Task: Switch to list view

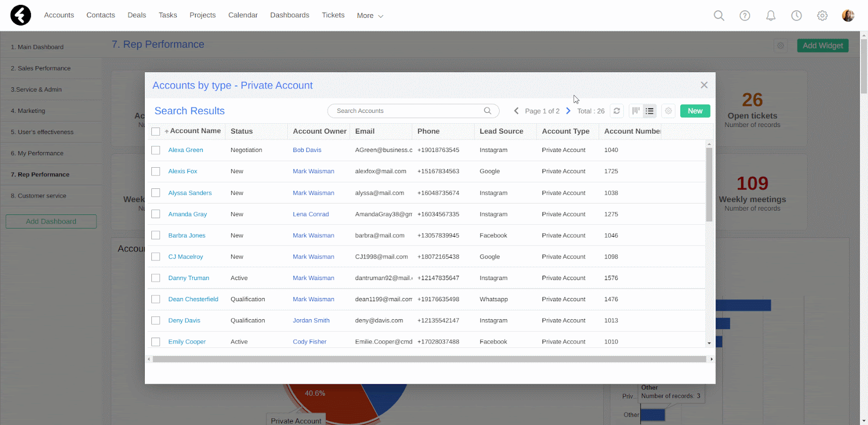Action: click(649, 111)
